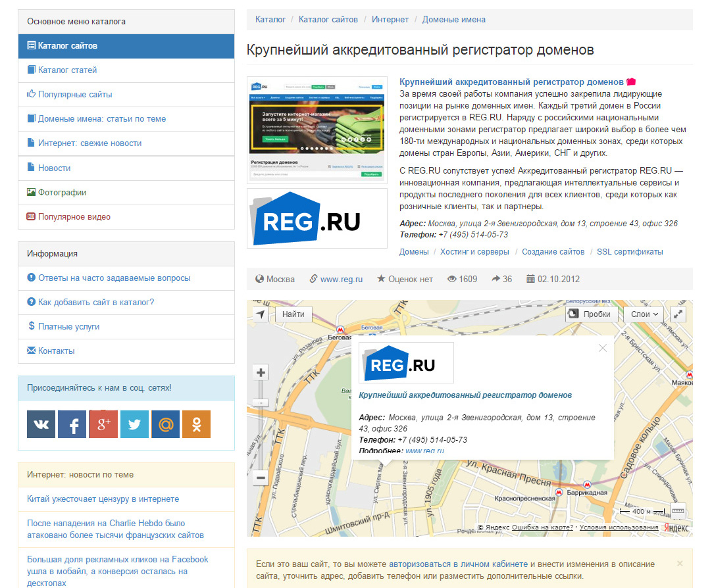Close the REG.RU map balloon
The height and width of the screenshot is (588, 712).
click(x=603, y=348)
